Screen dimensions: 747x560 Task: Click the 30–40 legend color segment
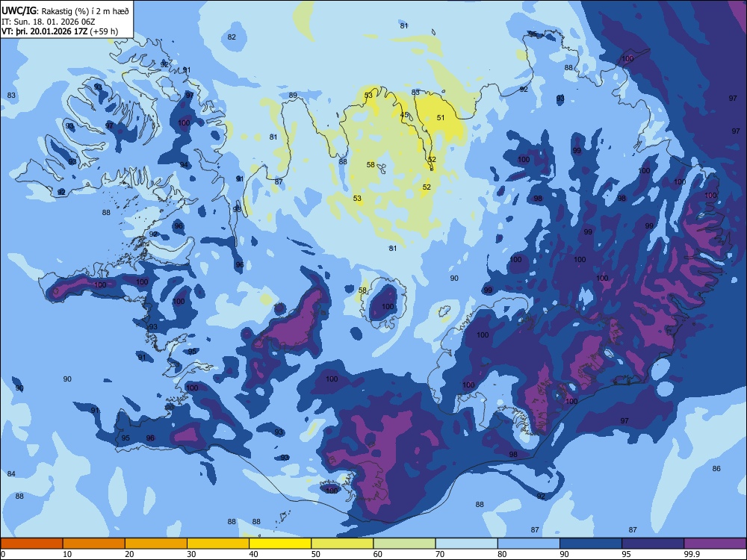(218, 544)
